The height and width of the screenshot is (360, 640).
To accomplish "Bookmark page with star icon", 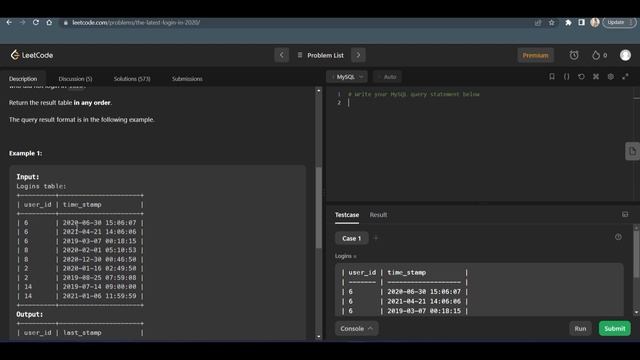I will click(551, 23).
